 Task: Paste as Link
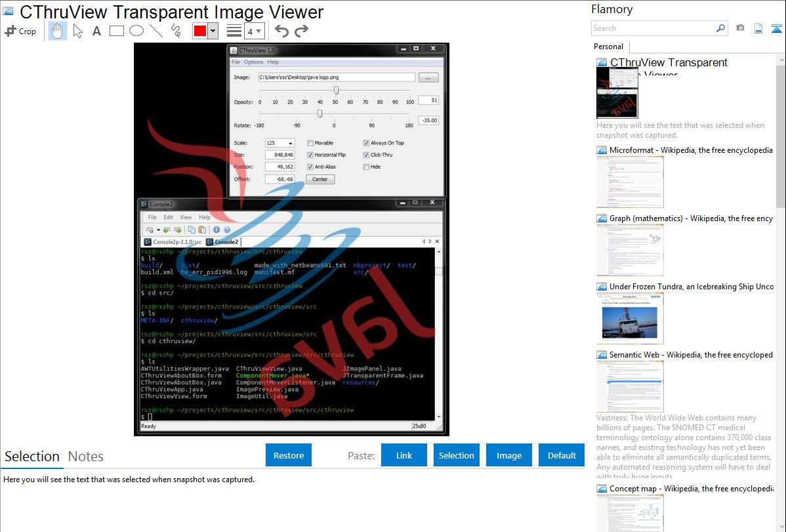pyautogui.click(x=404, y=455)
